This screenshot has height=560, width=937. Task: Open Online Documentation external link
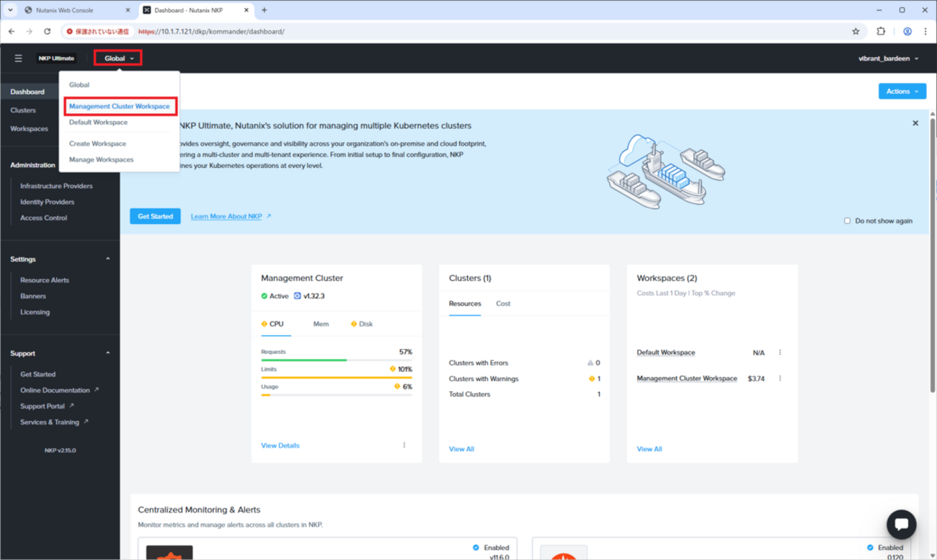click(x=60, y=391)
